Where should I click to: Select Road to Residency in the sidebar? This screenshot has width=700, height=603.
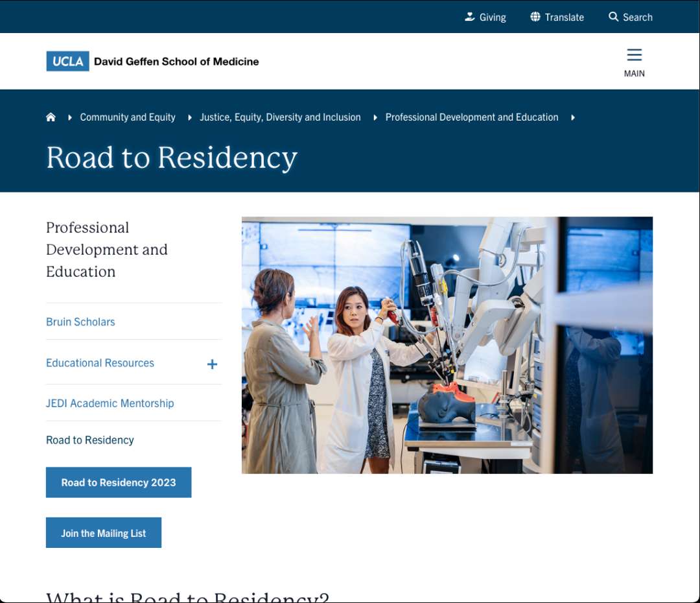[89, 440]
